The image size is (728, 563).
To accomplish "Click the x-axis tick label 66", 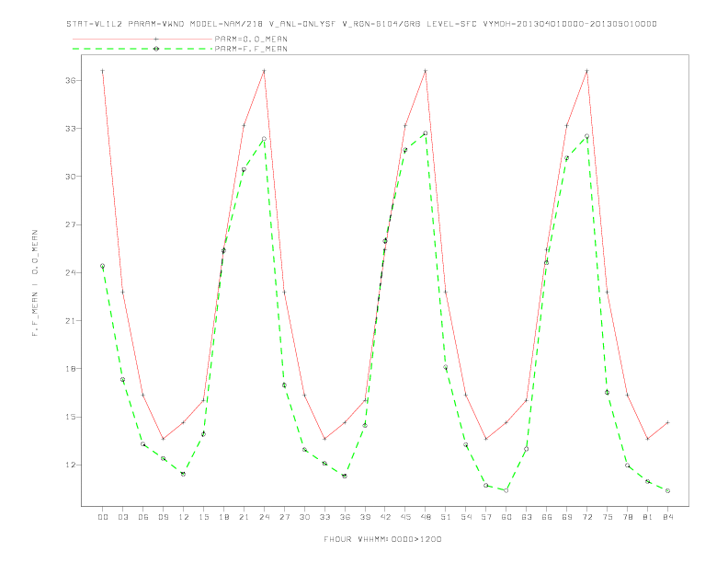I will (547, 517).
